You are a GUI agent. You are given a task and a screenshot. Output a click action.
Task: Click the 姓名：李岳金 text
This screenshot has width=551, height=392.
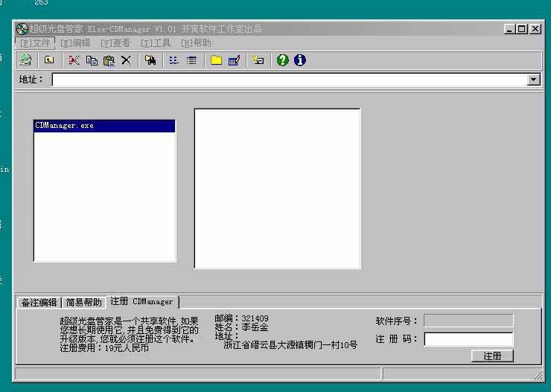click(x=242, y=327)
